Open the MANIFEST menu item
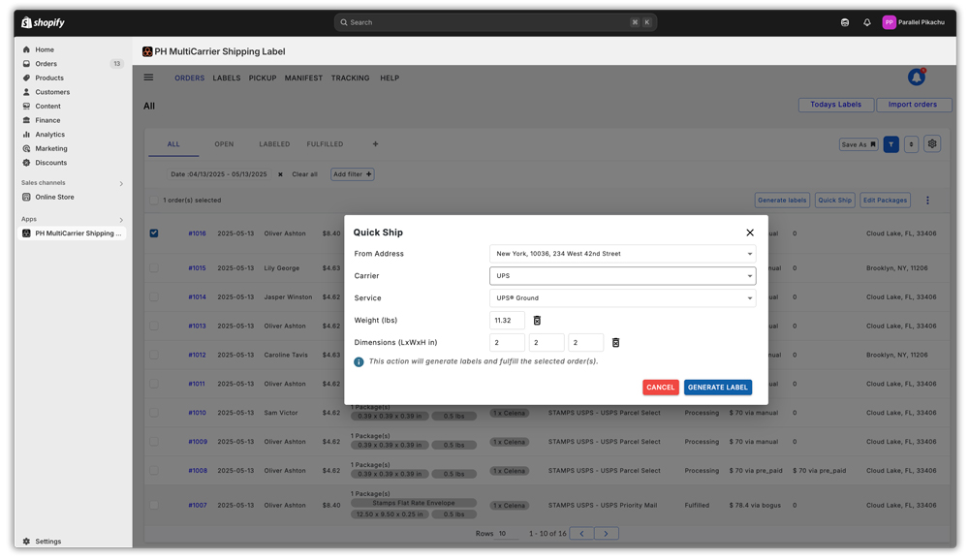The image size is (969, 560). coord(303,78)
